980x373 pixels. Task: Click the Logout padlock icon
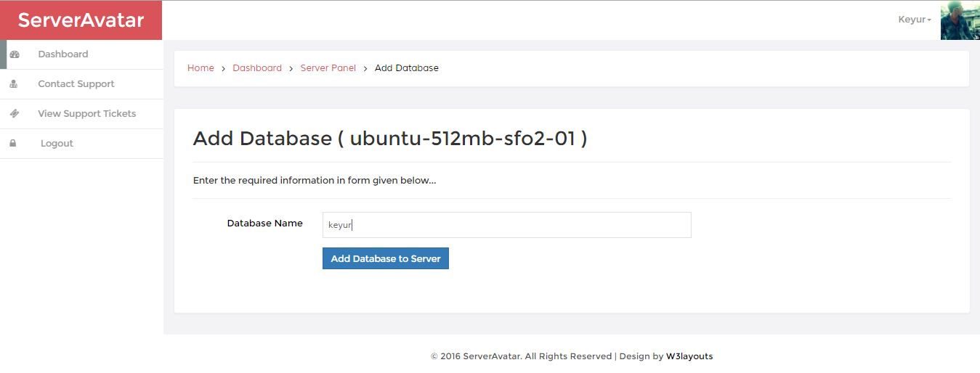[13, 144]
